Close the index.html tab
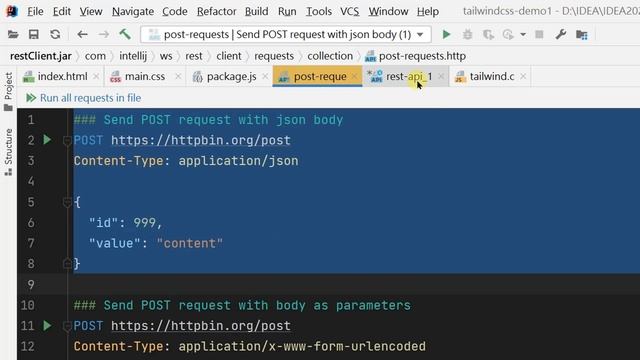Screen dimensions: 640x360 96,76
